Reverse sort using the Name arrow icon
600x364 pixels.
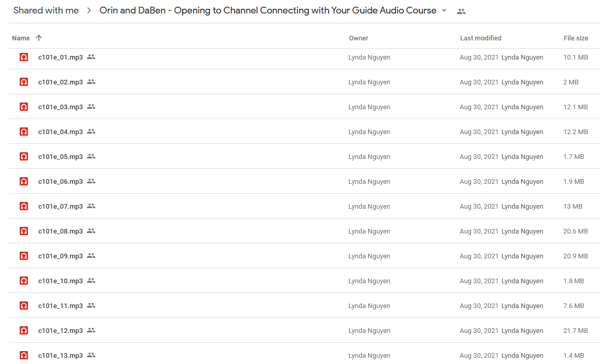point(39,38)
